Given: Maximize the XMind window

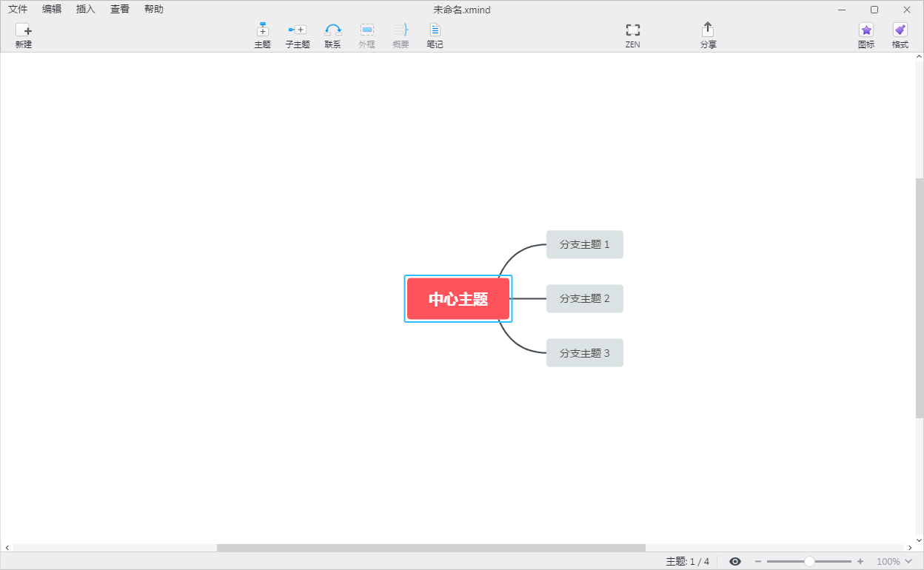Looking at the screenshot, I should [x=874, y=10].
